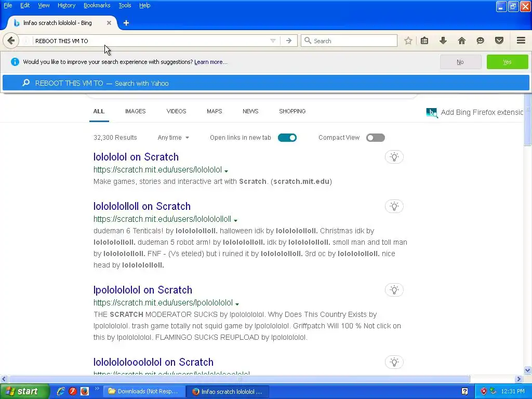Open the File menu
The image size is (532, 399).
[x=8, y=5]
